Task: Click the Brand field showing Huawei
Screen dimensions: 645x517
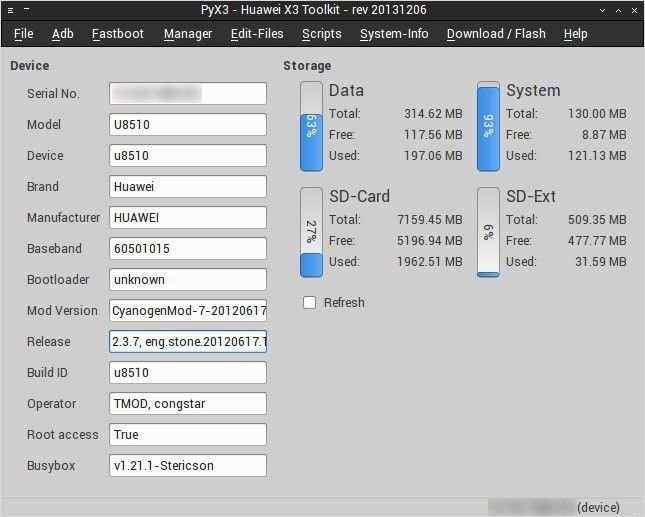Action: [188, 186]
